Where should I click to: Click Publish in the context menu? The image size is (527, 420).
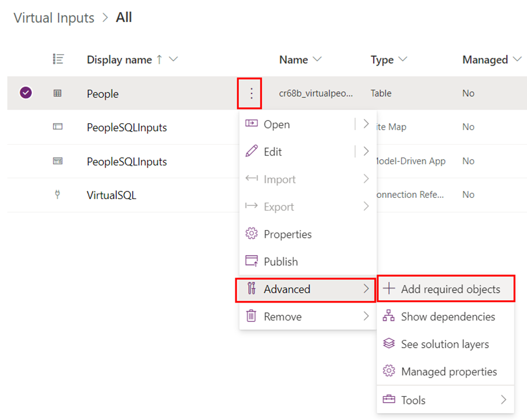coord(281,261)
